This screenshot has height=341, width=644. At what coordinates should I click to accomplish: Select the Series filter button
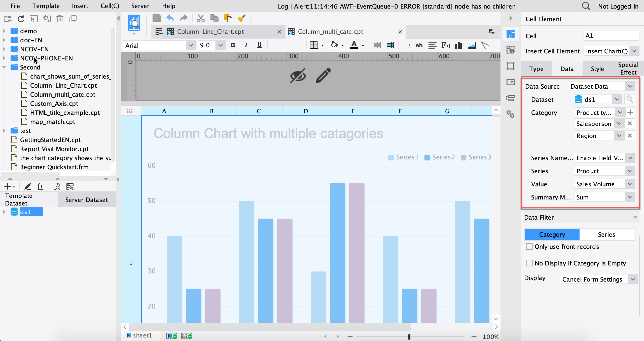[606, 234]
